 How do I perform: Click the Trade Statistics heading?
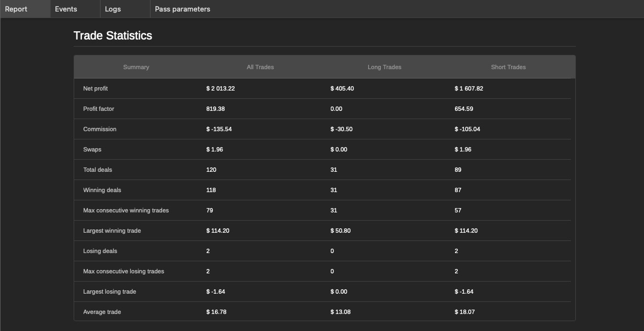pyautogui.click(x=113, y=36)
